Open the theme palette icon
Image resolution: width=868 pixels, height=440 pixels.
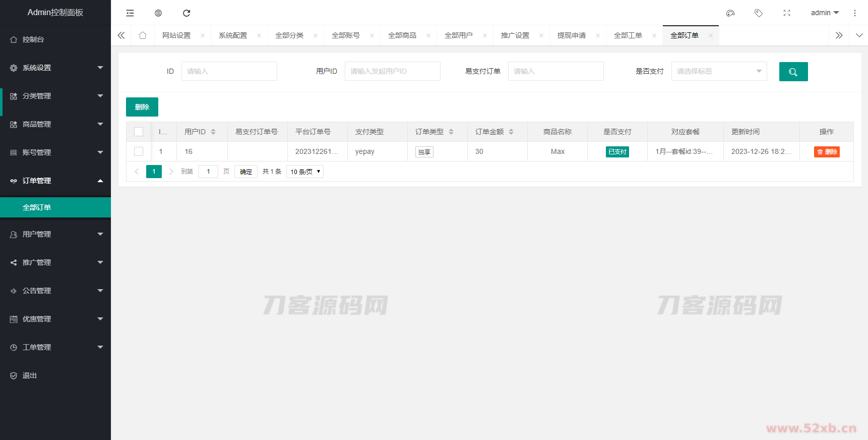(730, 13)
